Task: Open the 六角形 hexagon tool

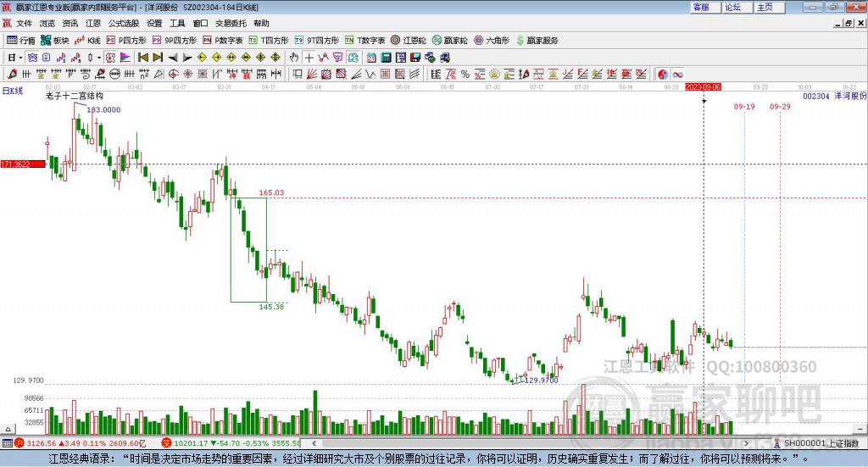Action: click(x=492, y=41)
